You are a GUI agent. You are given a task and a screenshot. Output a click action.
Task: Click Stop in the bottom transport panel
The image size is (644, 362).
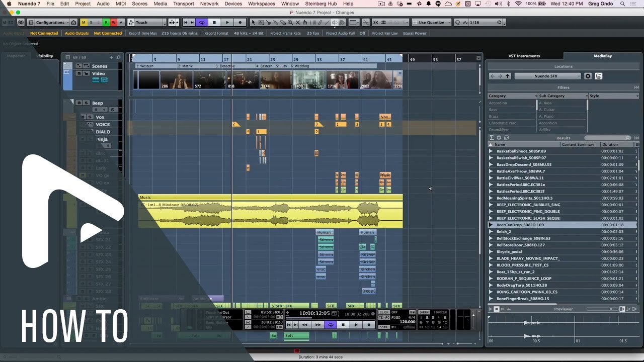(x=343, y=325)
